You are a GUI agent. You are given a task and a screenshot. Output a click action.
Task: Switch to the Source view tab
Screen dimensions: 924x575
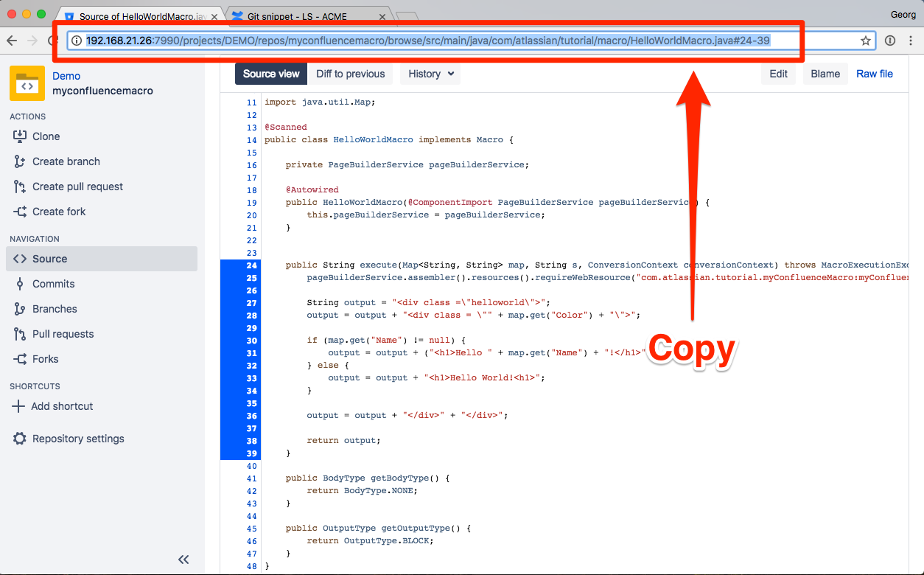pyautogui.click(x=271, y=74)
